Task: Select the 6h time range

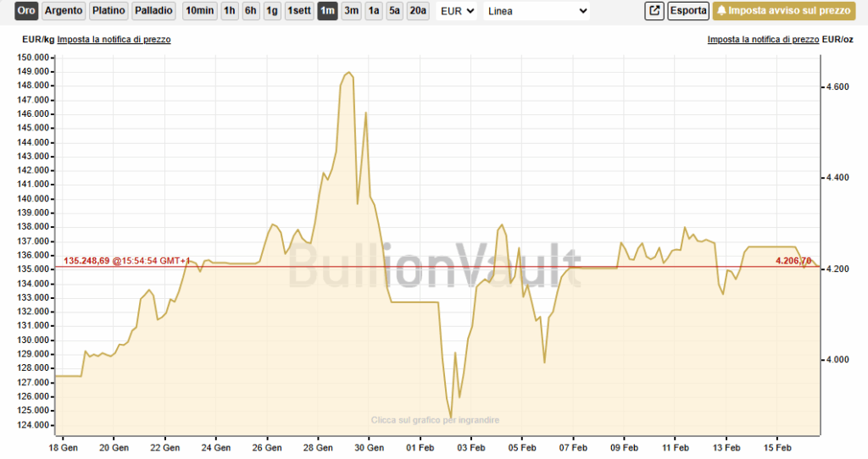Action: [x=250, y=11]
